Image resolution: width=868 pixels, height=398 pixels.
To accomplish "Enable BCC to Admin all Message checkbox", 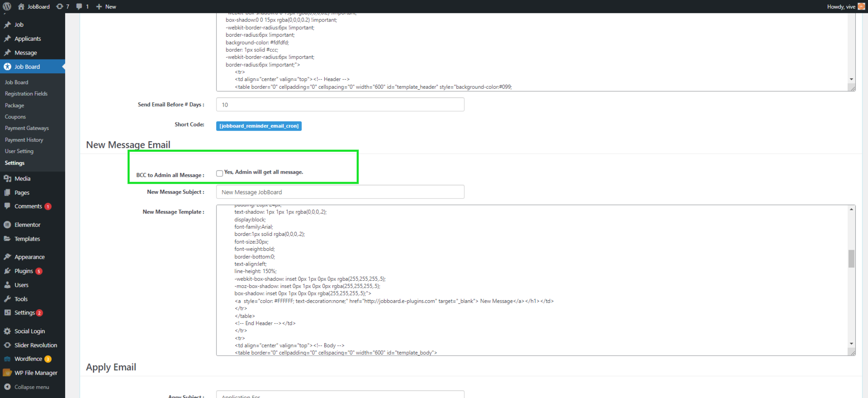I will 220,173.
